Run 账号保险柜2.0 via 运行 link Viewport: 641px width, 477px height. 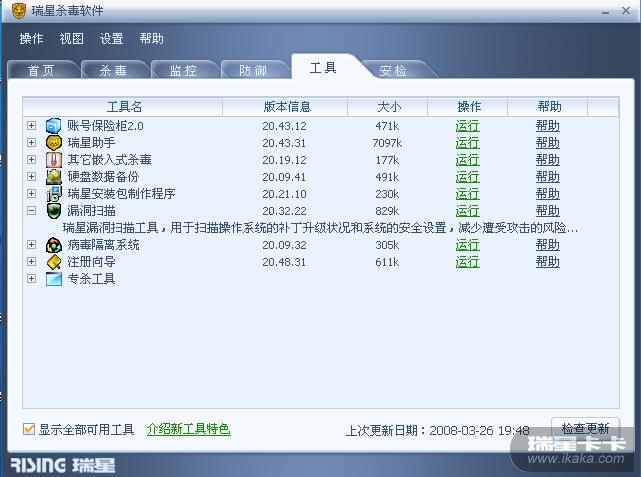coord(467,126)
